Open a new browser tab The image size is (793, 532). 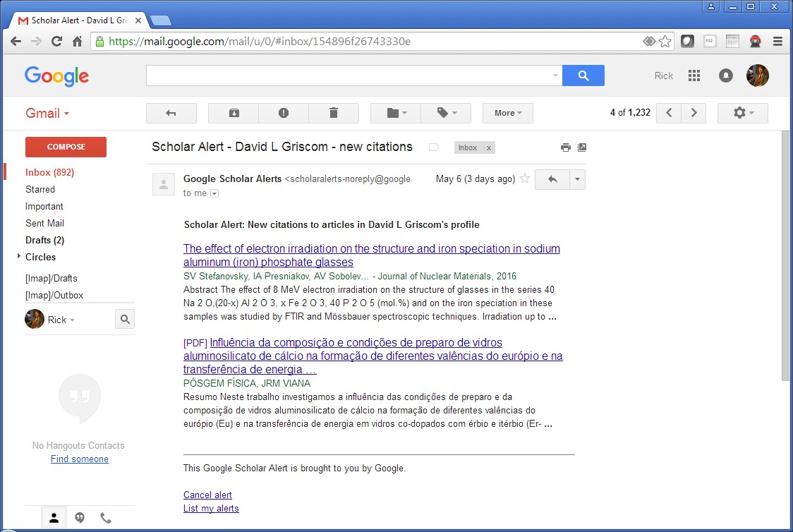(x=161, y=20)
